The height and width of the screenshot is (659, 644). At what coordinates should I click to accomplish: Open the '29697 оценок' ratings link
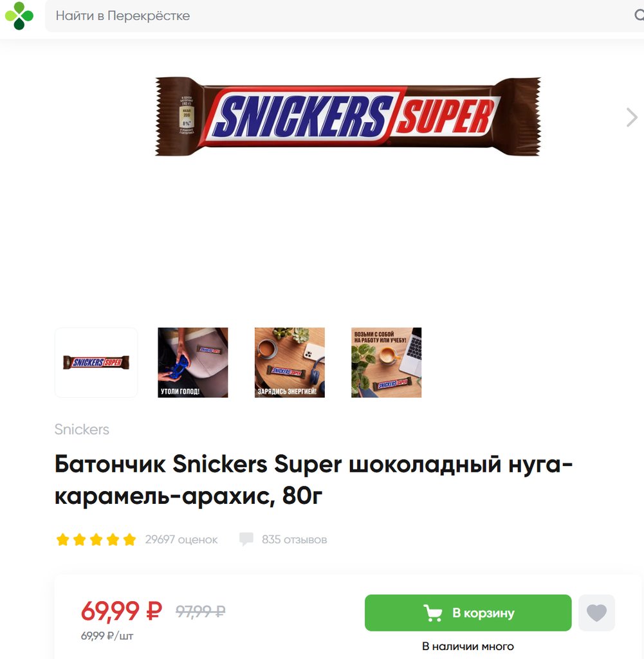181,539
